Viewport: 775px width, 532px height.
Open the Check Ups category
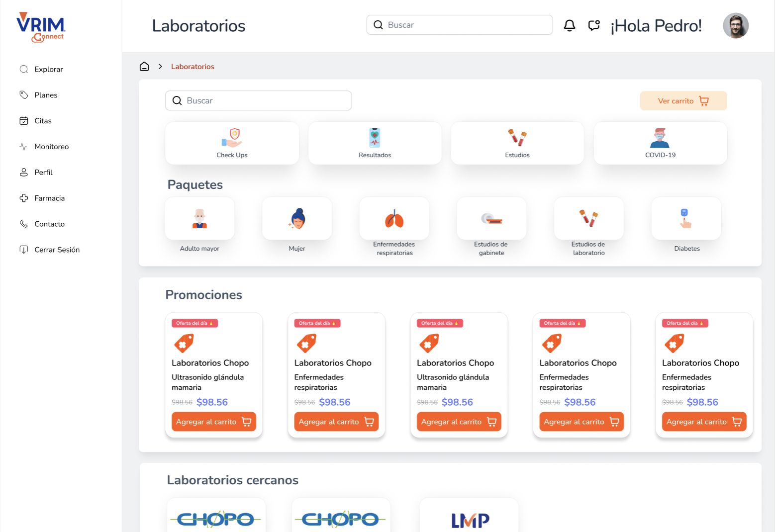232,143
